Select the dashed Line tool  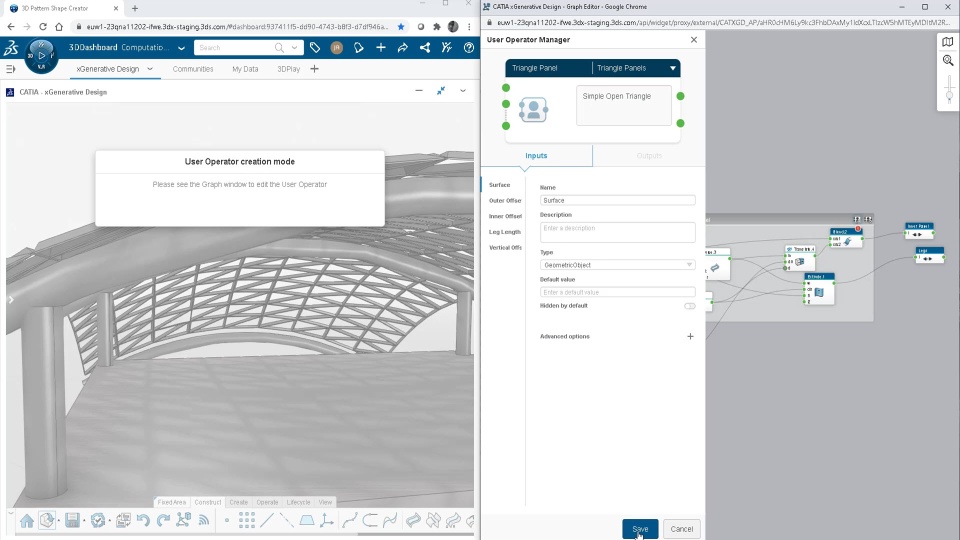tap(287, 520)
